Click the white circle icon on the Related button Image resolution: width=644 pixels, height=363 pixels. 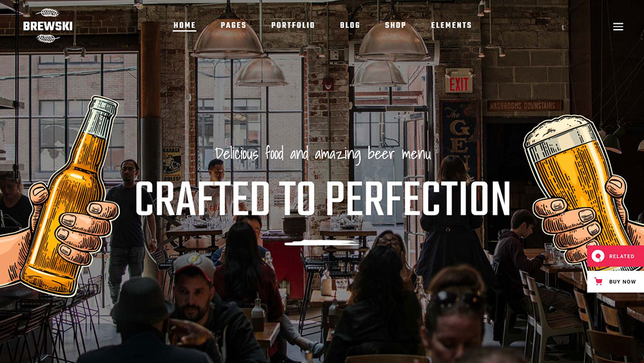[598, 256]
